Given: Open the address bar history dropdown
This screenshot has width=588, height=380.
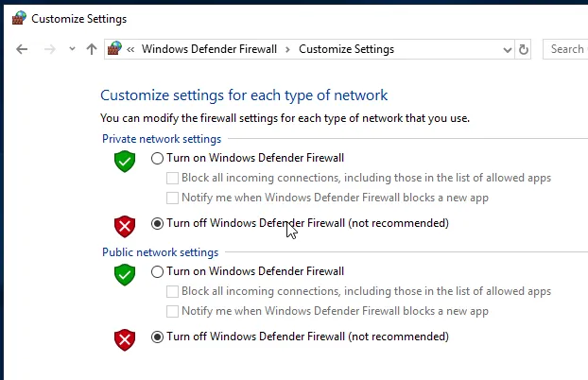Looking at the screenshot, I should click(508, 49).
